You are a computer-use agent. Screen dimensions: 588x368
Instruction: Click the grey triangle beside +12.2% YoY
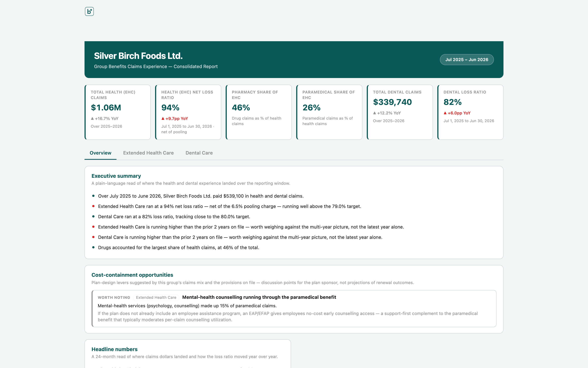click(x=374, y=113)
